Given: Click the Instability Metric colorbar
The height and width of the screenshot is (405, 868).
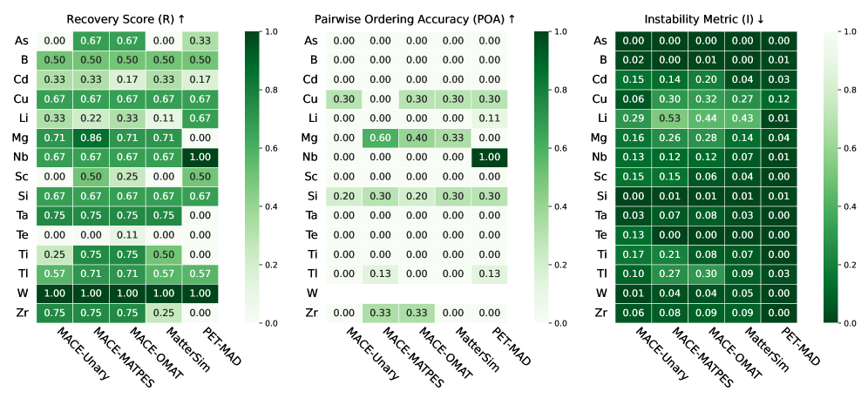Looking at the screenshot, I should coord(830,176).
